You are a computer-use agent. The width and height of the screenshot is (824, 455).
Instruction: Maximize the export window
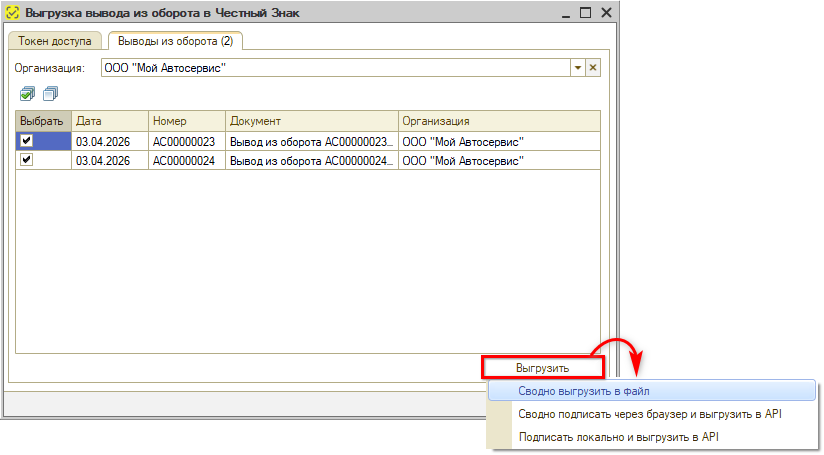[585, 13]
